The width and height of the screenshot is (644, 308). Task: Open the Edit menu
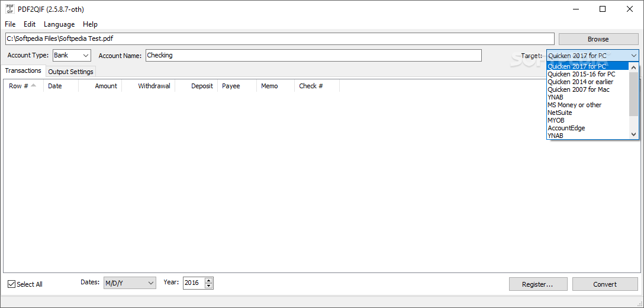click(x=30, y=24)
